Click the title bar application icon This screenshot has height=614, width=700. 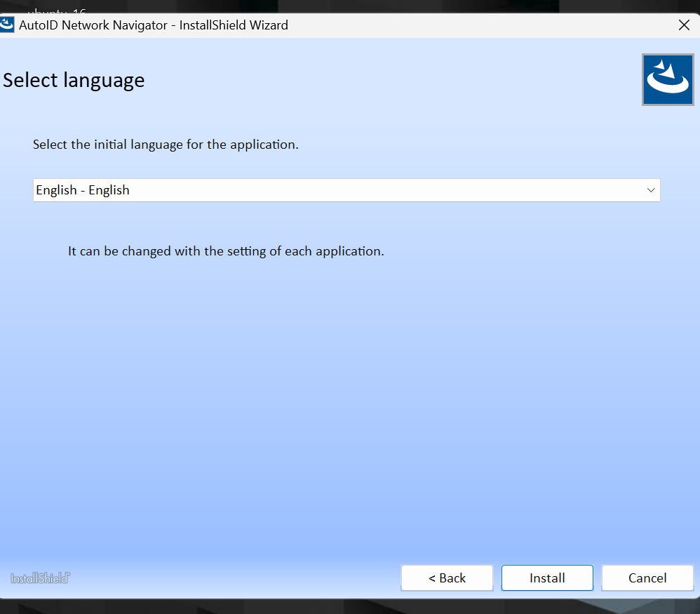[6, 25]
